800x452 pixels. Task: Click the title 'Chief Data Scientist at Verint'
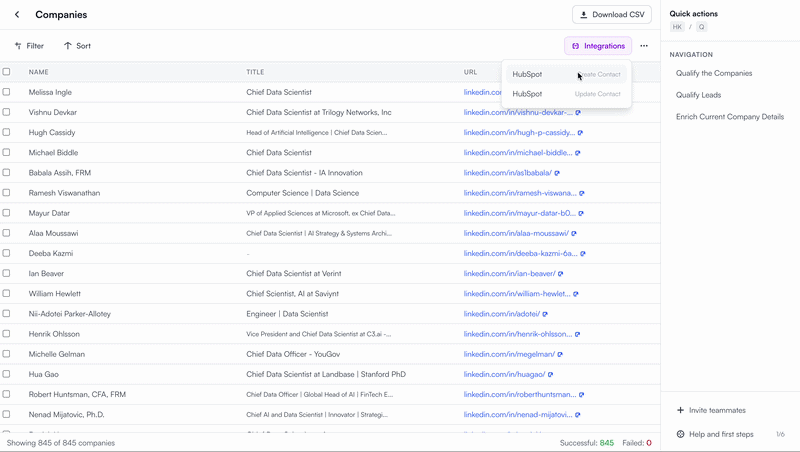[294, 273]
